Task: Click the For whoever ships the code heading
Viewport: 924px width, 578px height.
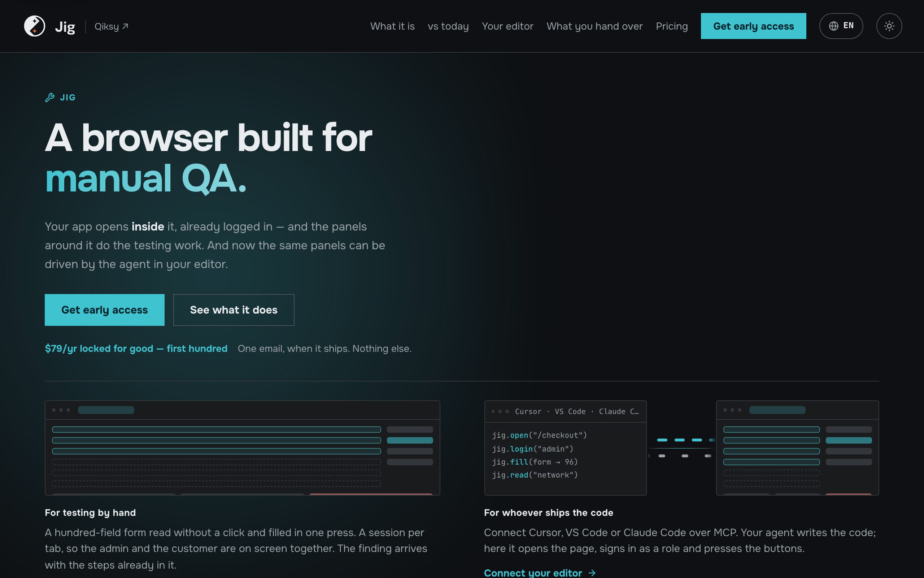Action: click(548, 513)
